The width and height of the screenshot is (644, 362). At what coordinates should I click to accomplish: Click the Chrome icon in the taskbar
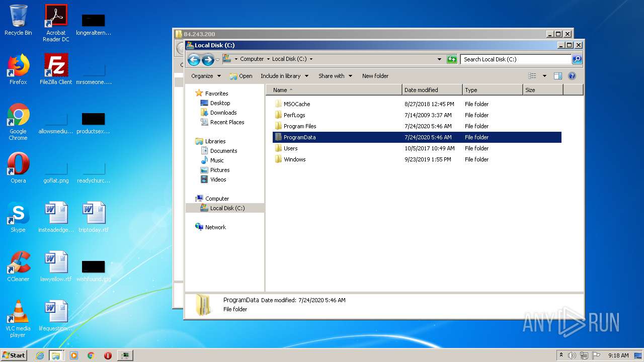pos(91,355)
